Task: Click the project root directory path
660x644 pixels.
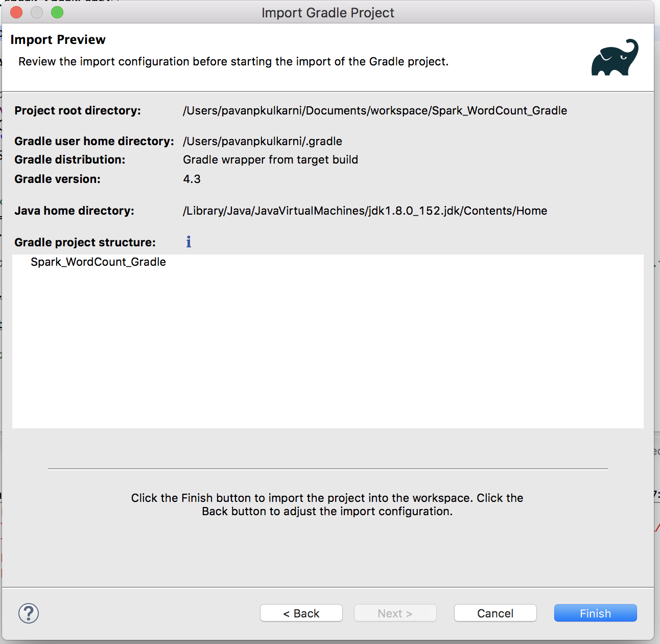Action: [374, 111]
